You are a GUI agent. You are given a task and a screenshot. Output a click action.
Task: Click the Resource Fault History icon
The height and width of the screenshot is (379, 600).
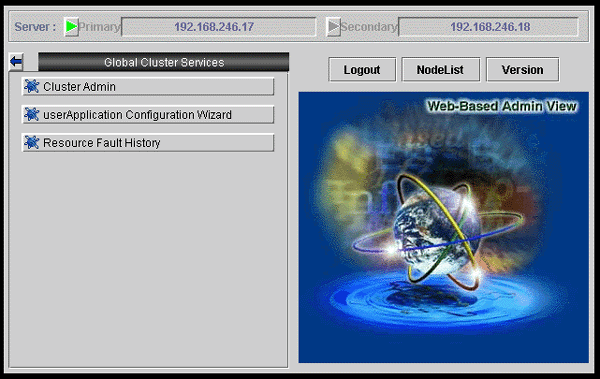[x=32, y=142]
